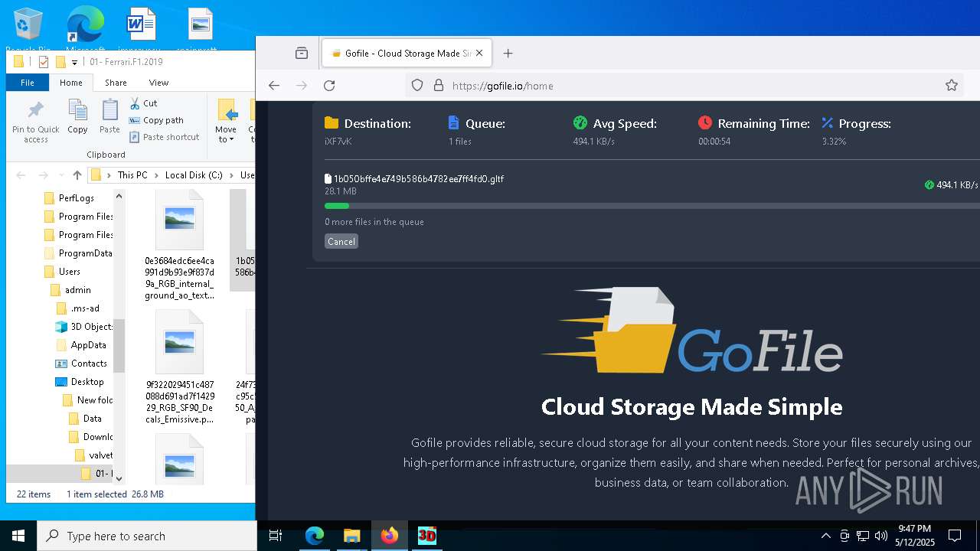Click the site security padlock icon
This screenshot has height=551, width=980.
439,86
